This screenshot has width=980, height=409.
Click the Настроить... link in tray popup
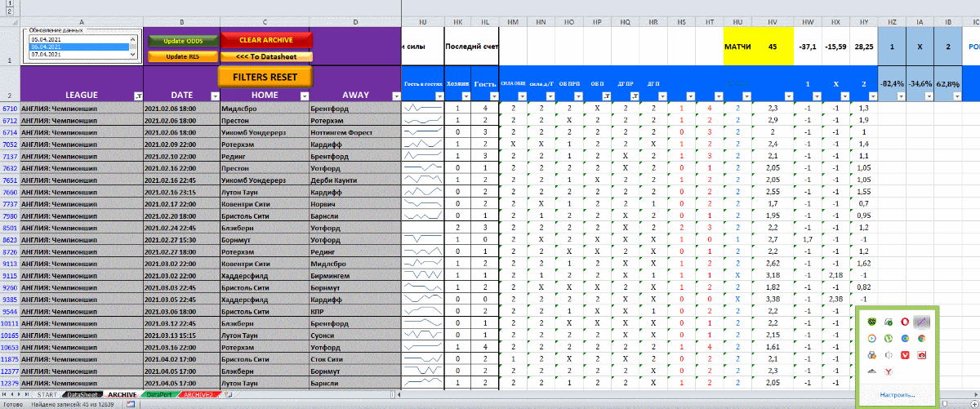[897, 395]
